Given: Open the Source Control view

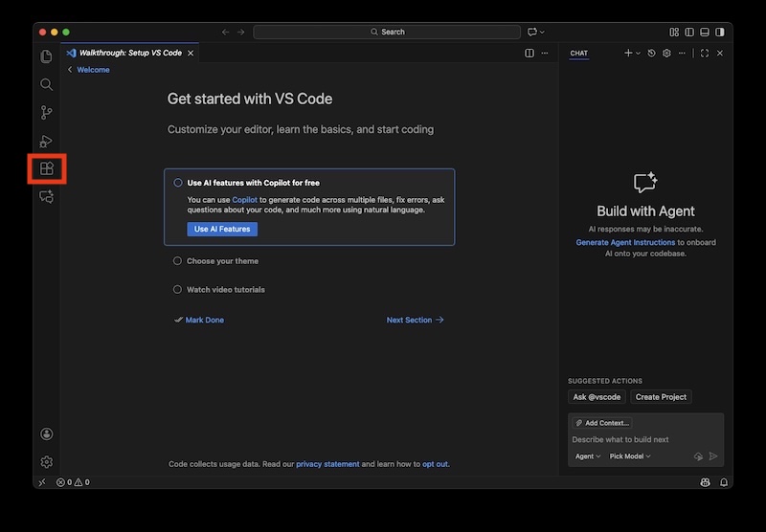Looking at the screenshot, I should tap(46, 113).
